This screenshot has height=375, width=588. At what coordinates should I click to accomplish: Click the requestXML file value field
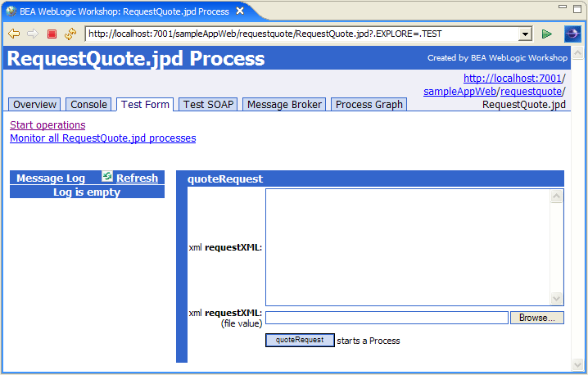click(x=387, y=318)
